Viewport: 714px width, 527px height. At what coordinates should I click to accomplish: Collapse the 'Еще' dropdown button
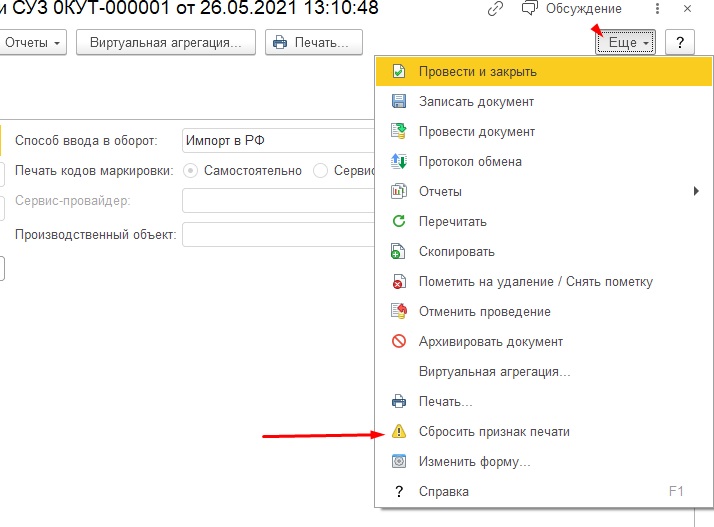tap(626, 43)
